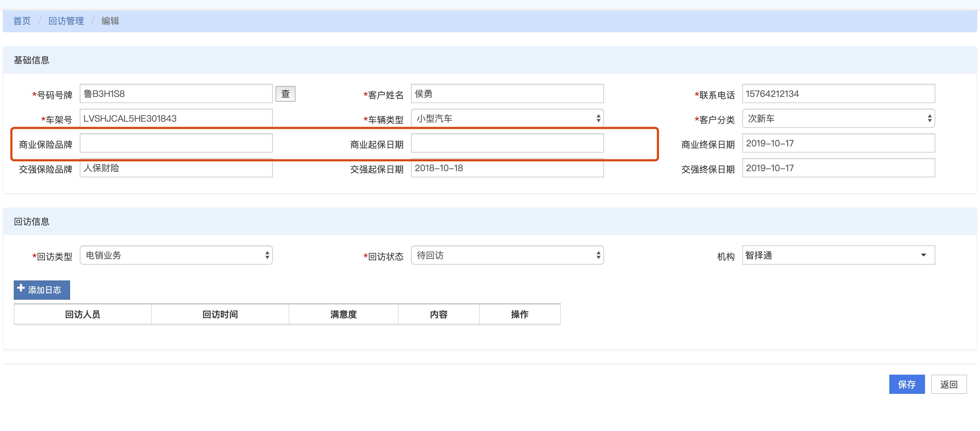Go to 首页 breadcrumb link

[22, 21]
